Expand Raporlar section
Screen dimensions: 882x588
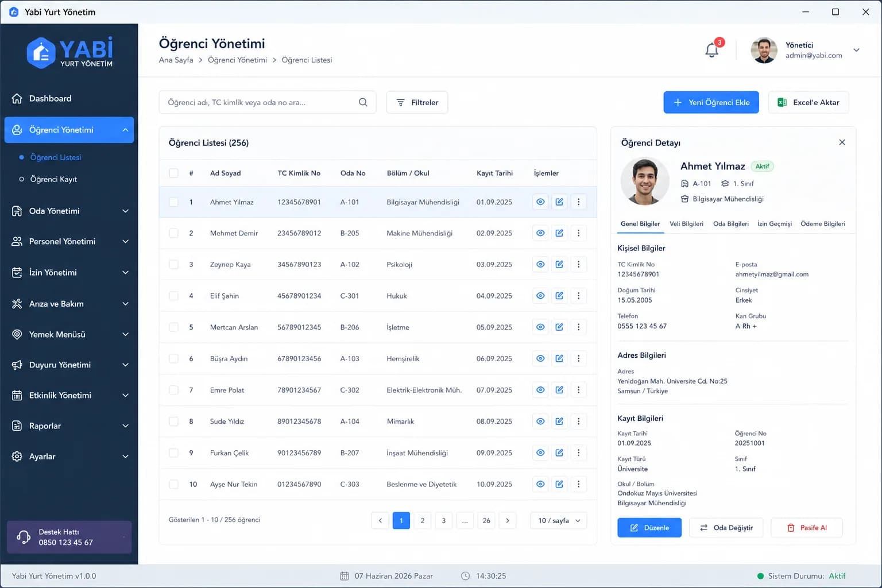[x=69, y=425]
